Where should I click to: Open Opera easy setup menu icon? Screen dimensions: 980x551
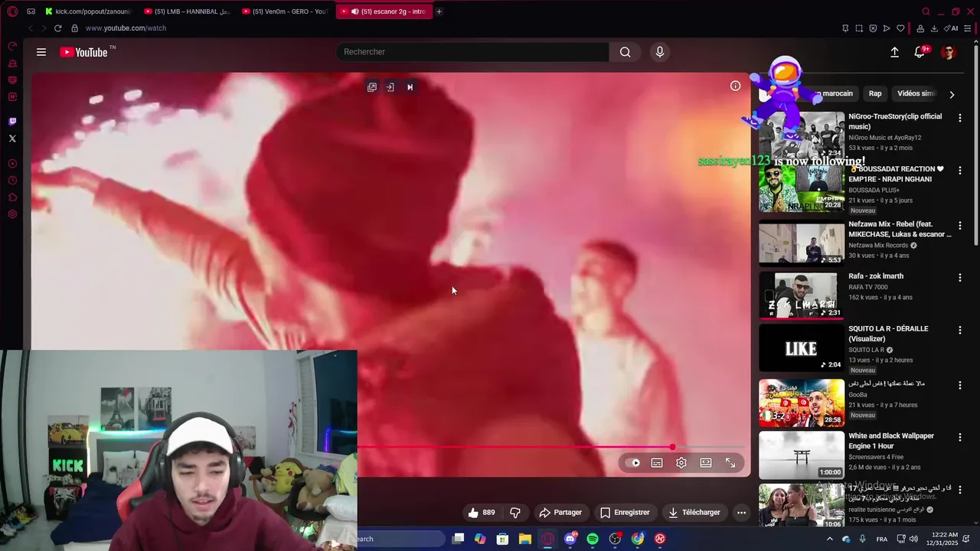(968, 28)
